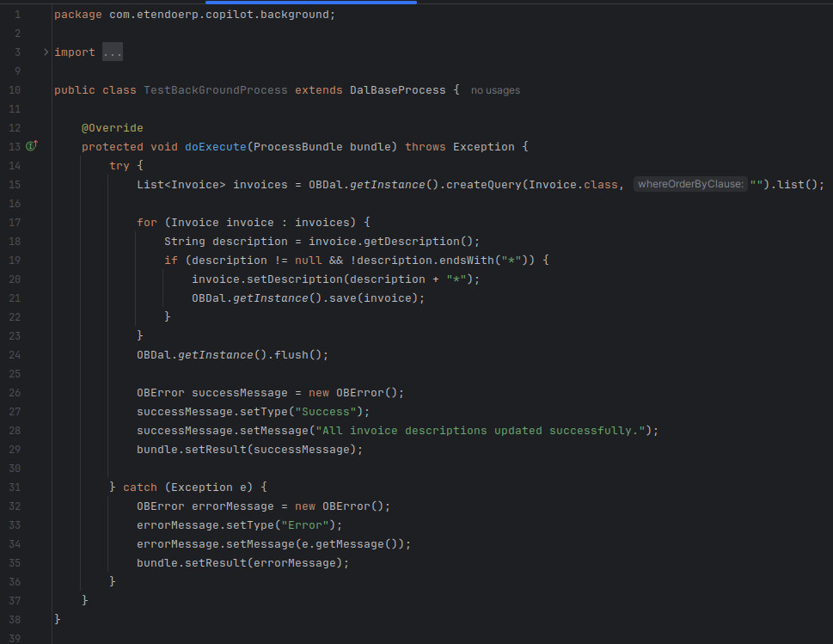Click the folded import ellipsis placeholder

112,52
